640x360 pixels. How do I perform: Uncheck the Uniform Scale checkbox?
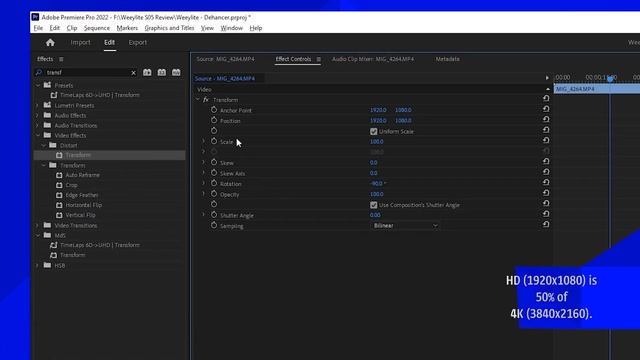point(373,131)
